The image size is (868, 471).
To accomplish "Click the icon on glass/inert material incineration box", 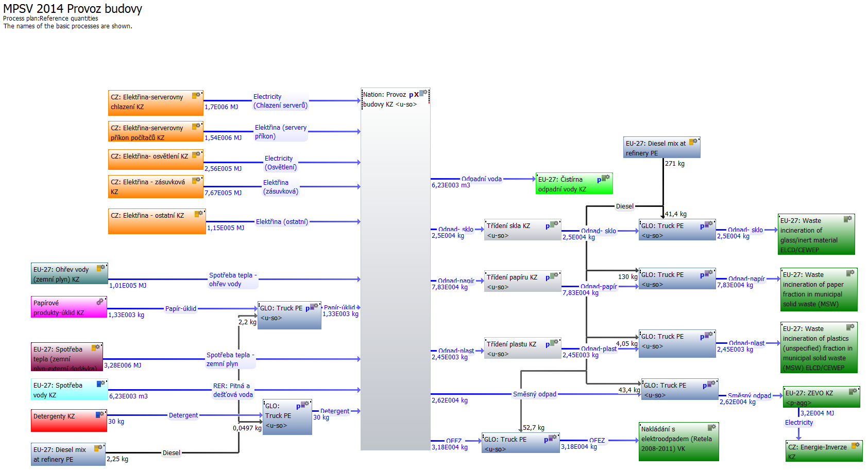I will click(x=847, y=219).
